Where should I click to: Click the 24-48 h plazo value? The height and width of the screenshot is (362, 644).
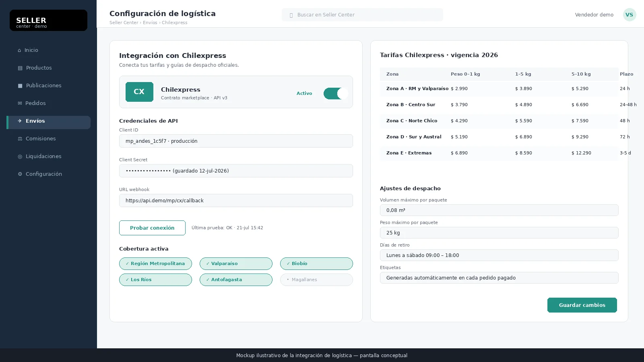628,105
